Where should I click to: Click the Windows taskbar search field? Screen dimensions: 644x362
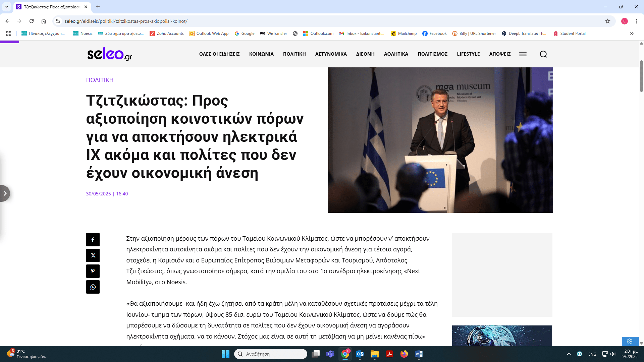pyautogui.click(x=270, y=354)
